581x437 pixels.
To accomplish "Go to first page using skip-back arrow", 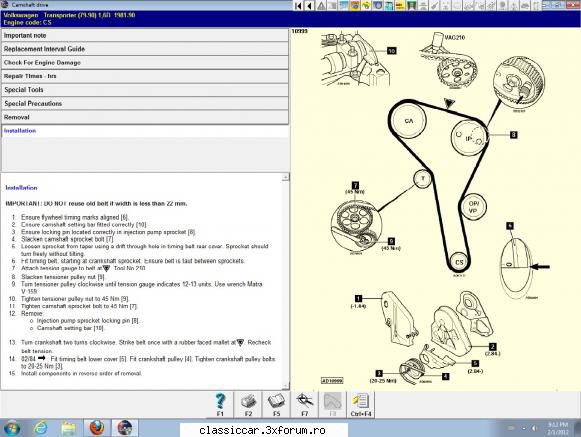I will [x=298, y=5].
